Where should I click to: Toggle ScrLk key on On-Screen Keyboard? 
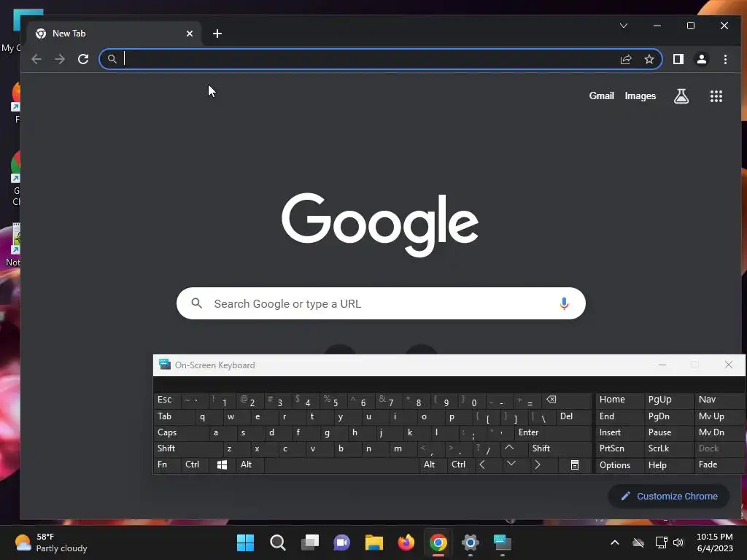[x=668, y=448]
